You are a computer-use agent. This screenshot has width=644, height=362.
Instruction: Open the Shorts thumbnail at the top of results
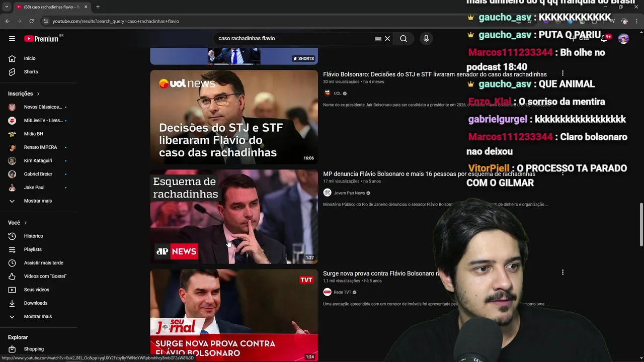234,56
